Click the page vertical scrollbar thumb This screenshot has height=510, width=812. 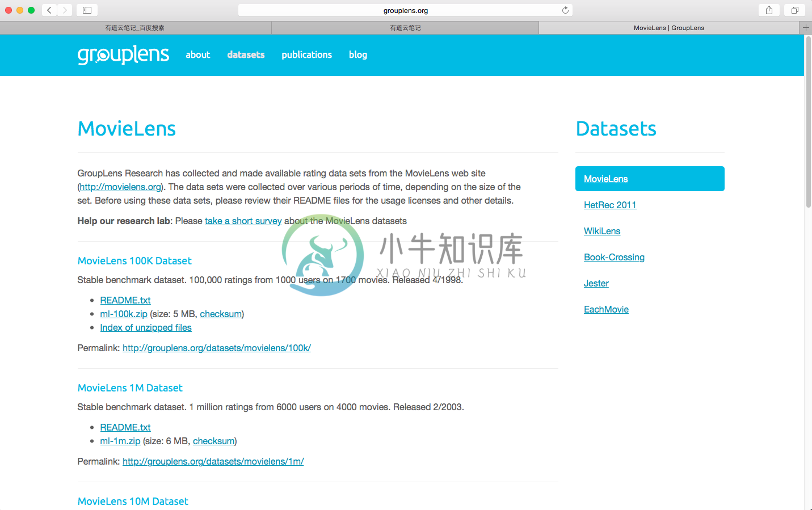[809, 122]
